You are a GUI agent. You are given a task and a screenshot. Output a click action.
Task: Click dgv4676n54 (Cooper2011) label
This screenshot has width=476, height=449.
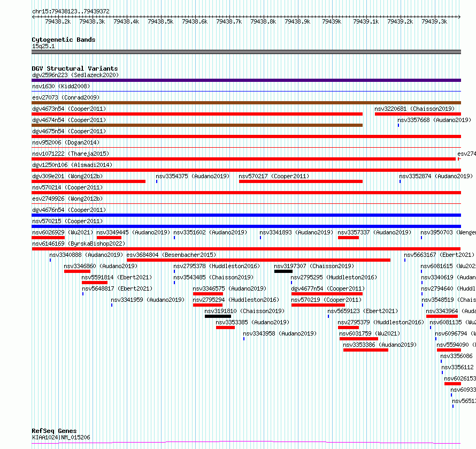[69, 210]
